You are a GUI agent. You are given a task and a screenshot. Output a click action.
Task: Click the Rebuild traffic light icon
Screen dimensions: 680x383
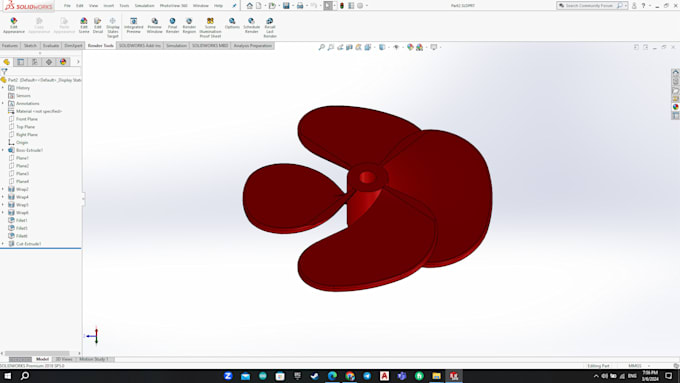(342, 6)
